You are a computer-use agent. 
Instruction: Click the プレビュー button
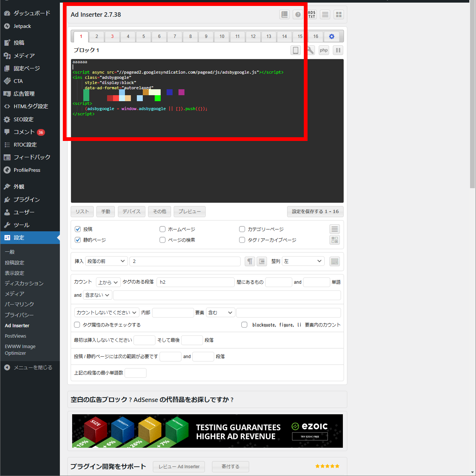point(190,212)
